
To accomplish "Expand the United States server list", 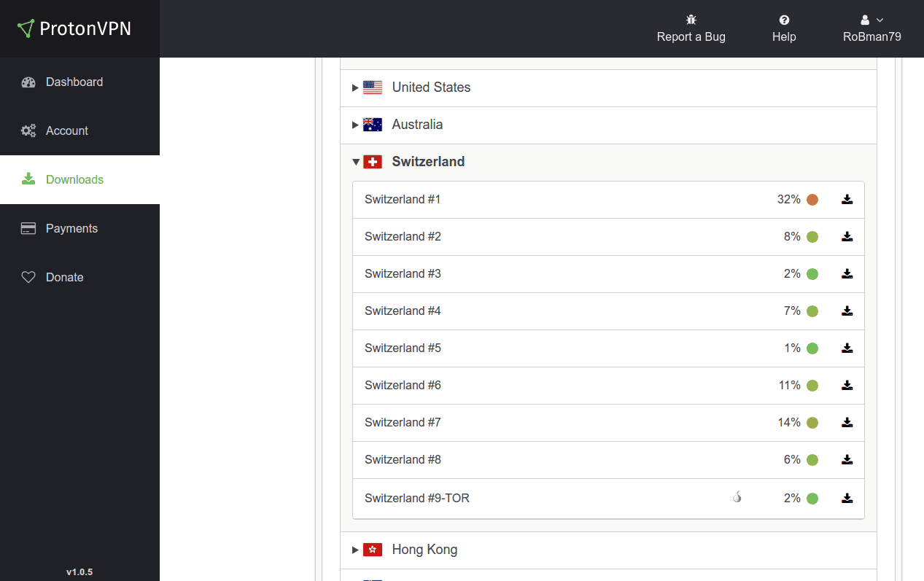I will [355, 87].
